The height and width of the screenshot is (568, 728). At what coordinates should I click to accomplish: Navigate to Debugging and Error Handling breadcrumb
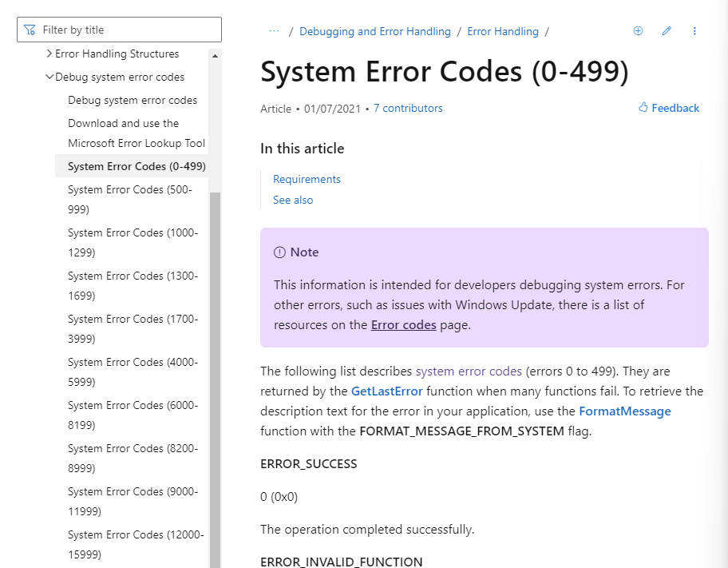click(x=374, y=32)
